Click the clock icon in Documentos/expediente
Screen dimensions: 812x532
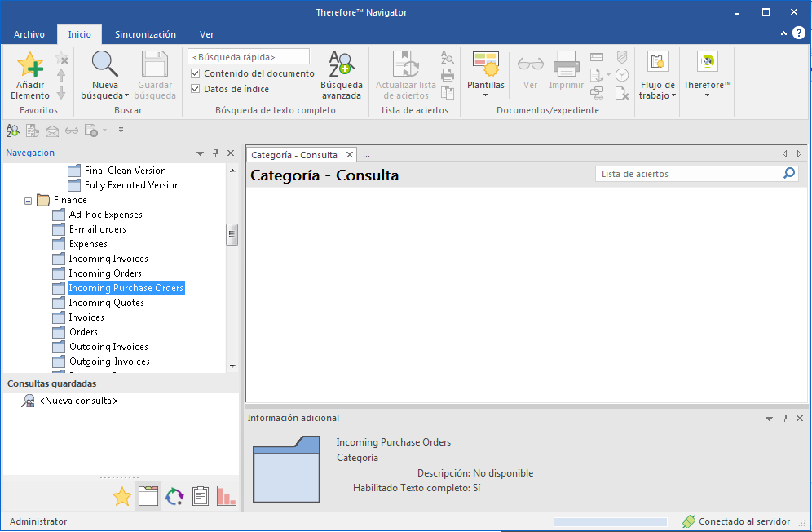click(622, 75)
